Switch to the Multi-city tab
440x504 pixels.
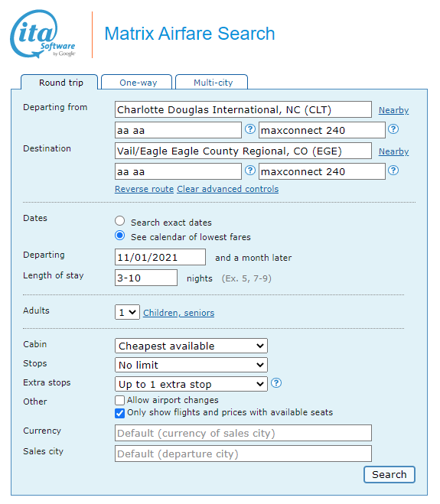tap(212, 83)
